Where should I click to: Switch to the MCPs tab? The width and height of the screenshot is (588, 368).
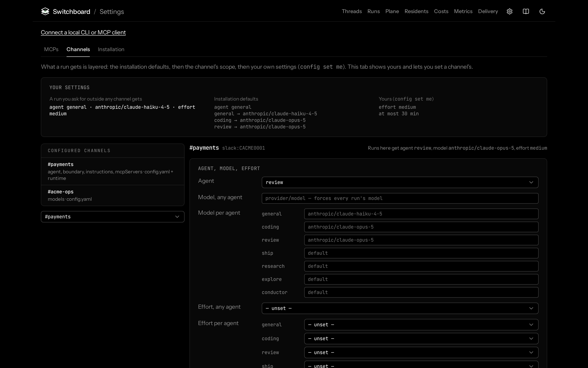[x=51, y=49]
